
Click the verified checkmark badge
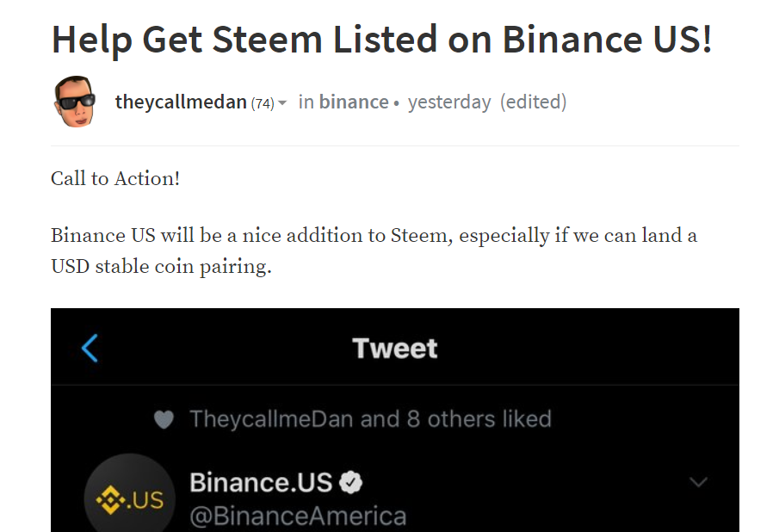click(350, 483)
